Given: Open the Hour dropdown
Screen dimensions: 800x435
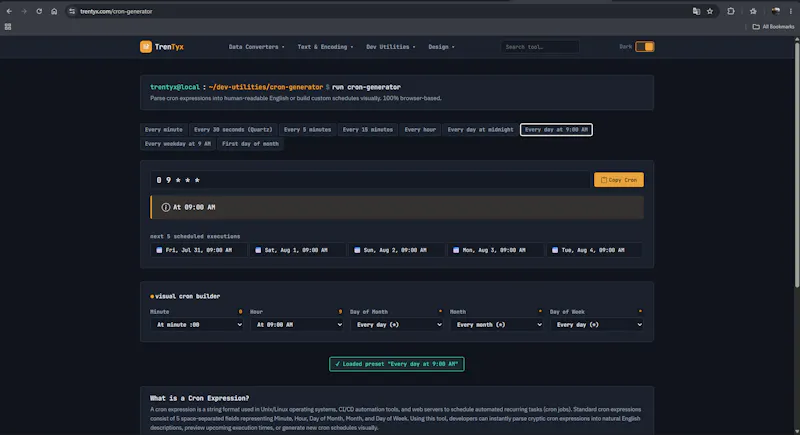Looking at the screenshot, I should pyautogui.click(x=297, y=324).
